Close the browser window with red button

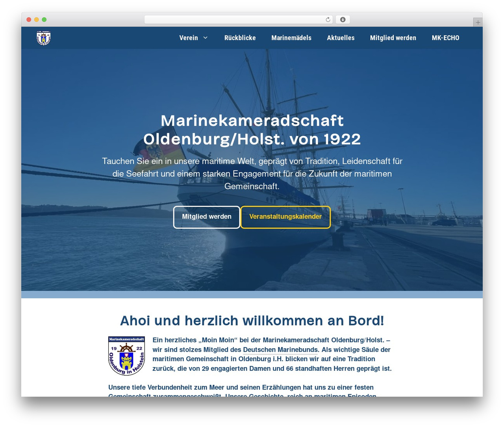[29, 20]
